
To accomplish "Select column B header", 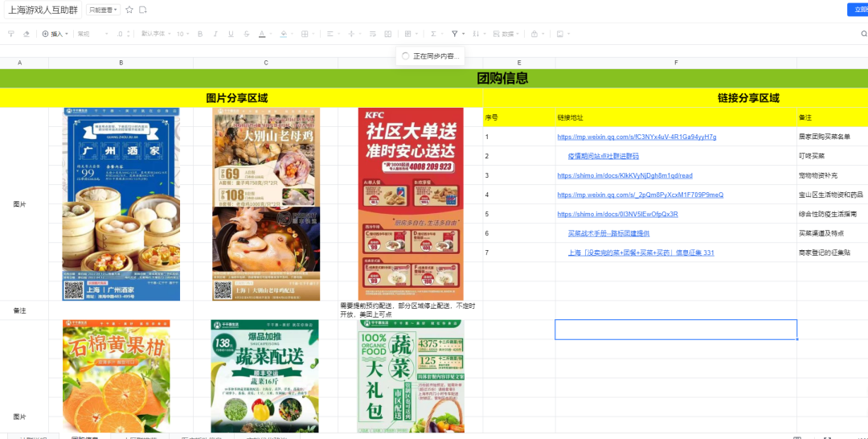I will (x=121, y=63).
